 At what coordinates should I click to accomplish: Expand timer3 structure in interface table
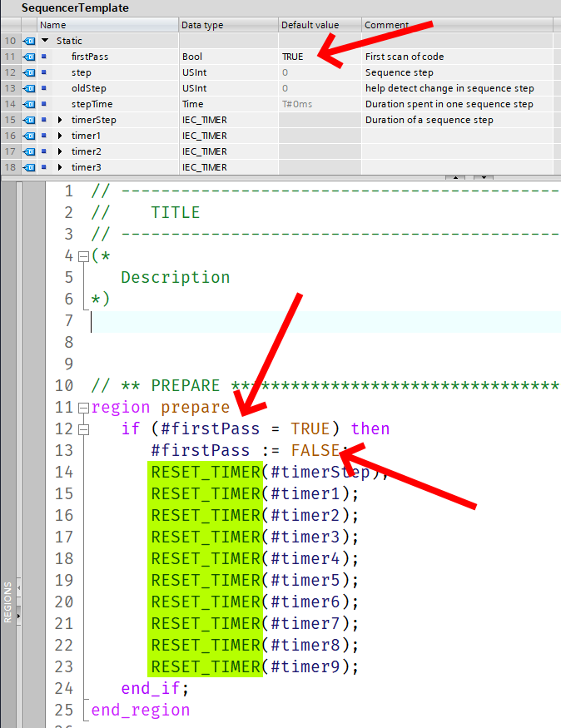(x=60, y=167)
